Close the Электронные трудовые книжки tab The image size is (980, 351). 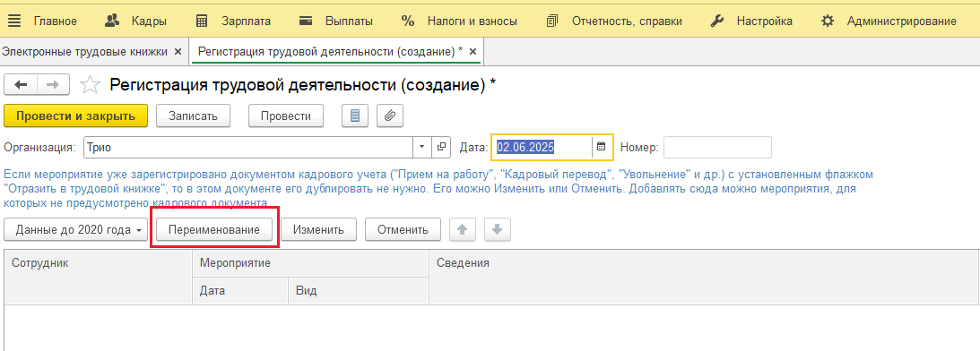(x=178, y=52)
